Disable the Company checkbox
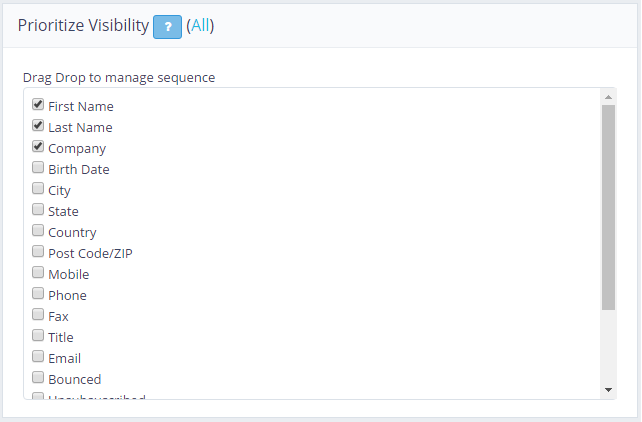Image resolution: width=642 pixels, height=422 pixels. pos(38,147)
